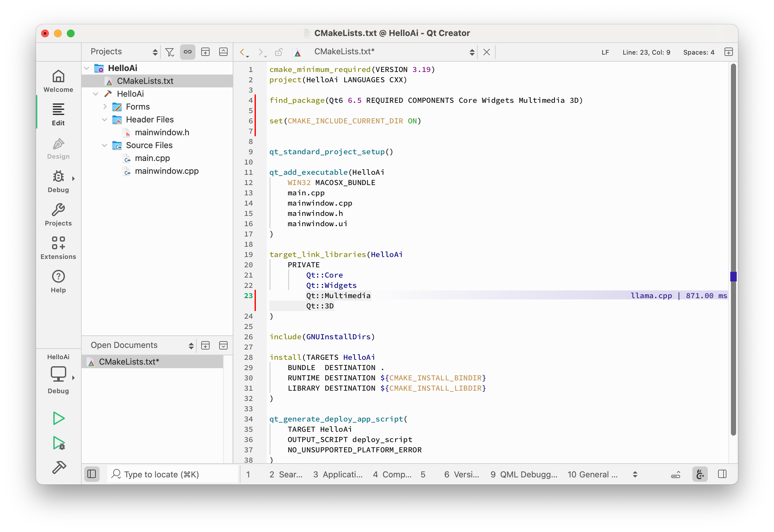This screenshot has height=532, width=774.
Task: Open the Extensions mode
Action: (58, 248)
